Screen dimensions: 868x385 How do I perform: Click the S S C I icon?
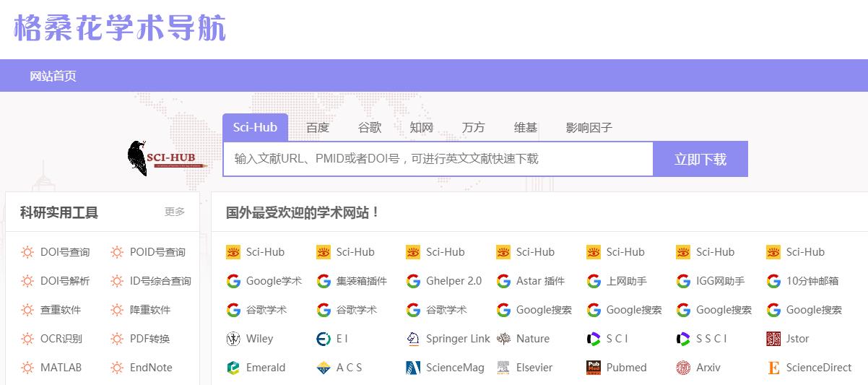coord(683,339)
